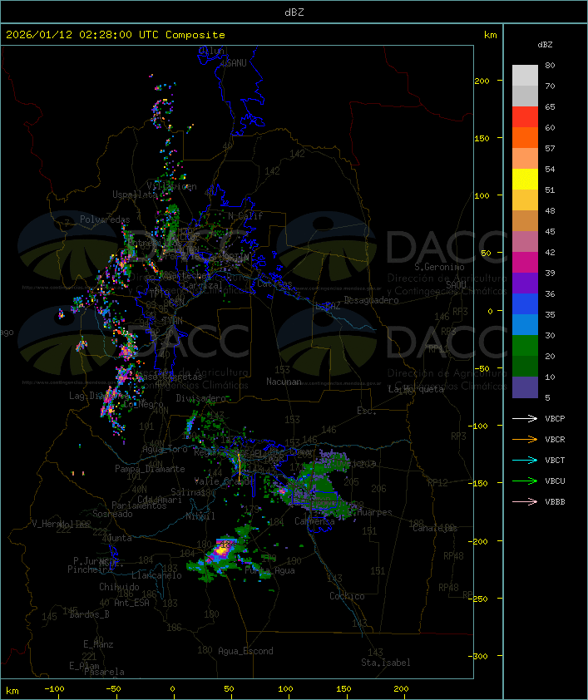Click the 2026/01/12 02:28:00 UTC Composite timestamp
Image resolution: width=588 pixels, height=700 pixels.
coord(116,35)
